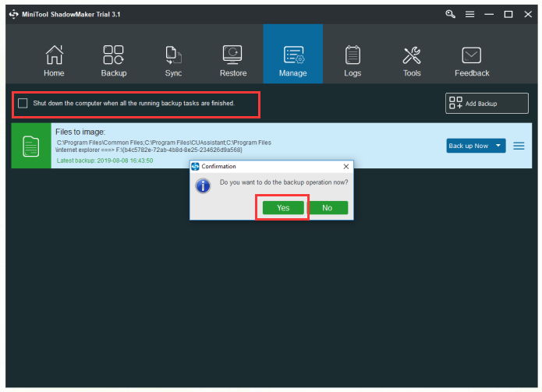This screenshot has height=392, width=542.
Task: Open the backup task hamburger options menu
Action: coord(519,146)
